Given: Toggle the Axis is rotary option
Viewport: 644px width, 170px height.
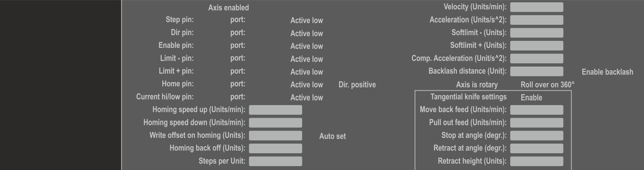Looking at the screenshot, I should (x=477, y=85).
